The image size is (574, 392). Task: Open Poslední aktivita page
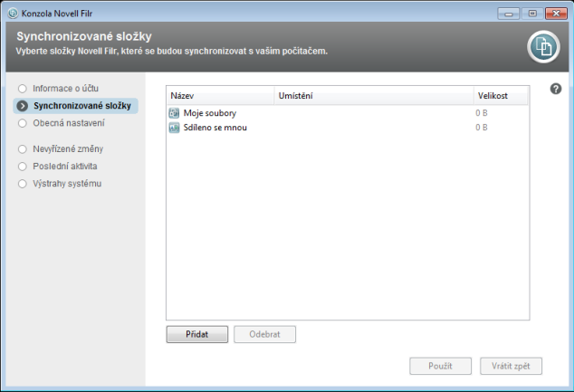click(x=65, y=167)
